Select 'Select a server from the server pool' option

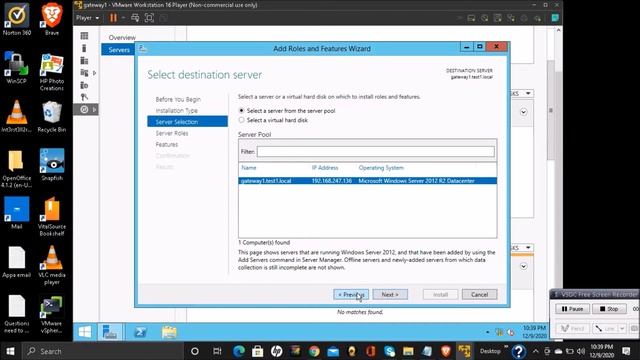click(x=287, y=111)
